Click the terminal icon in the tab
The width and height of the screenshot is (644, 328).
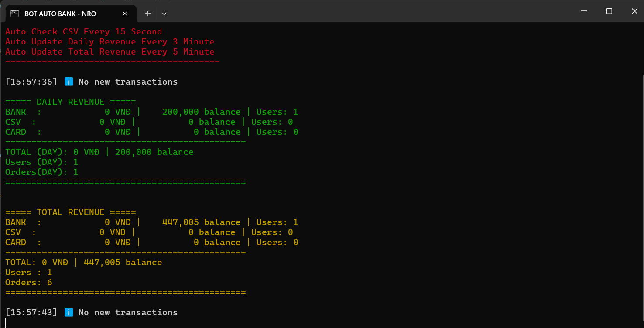point(15,14)
